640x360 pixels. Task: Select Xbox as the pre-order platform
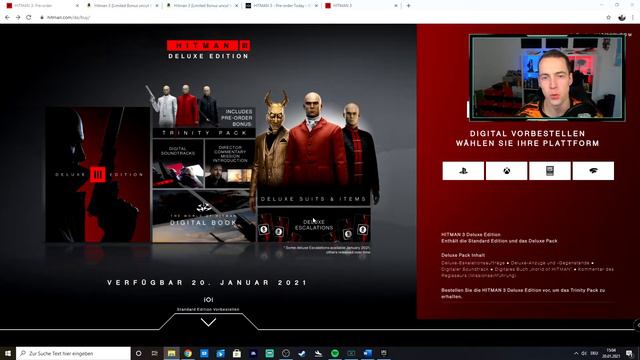pos(506,171)
